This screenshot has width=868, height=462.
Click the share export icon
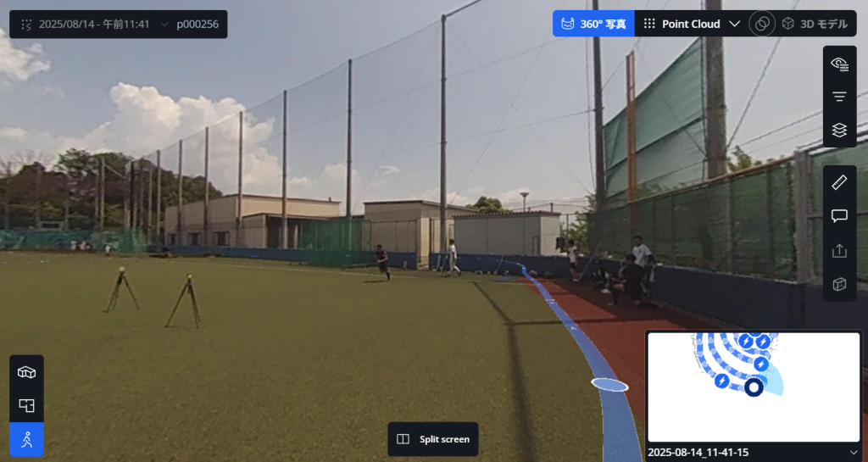click(x=839, y=250)
